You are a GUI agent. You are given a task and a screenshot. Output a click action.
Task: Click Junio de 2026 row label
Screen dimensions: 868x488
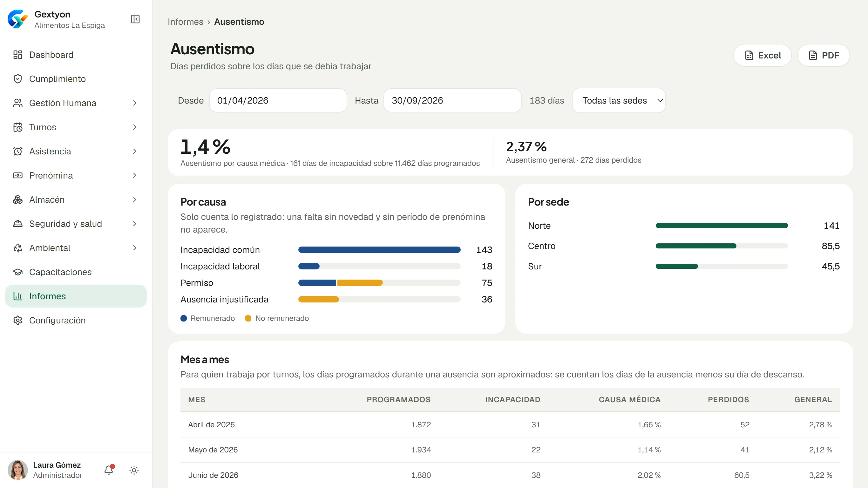pyautogui.click(x=213, y=475)
